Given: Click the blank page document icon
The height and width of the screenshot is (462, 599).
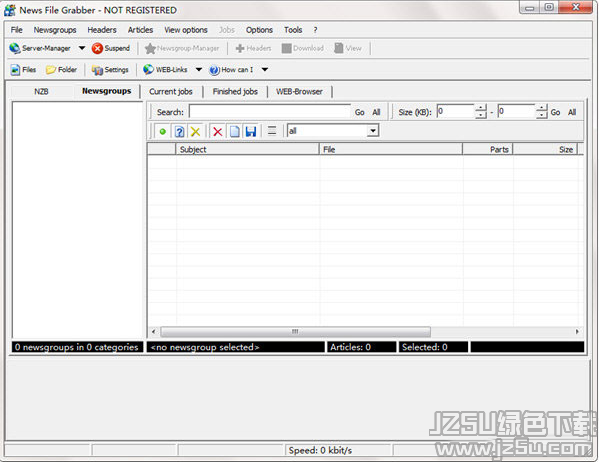Looking at the screenshot, I should pos(235,131).
